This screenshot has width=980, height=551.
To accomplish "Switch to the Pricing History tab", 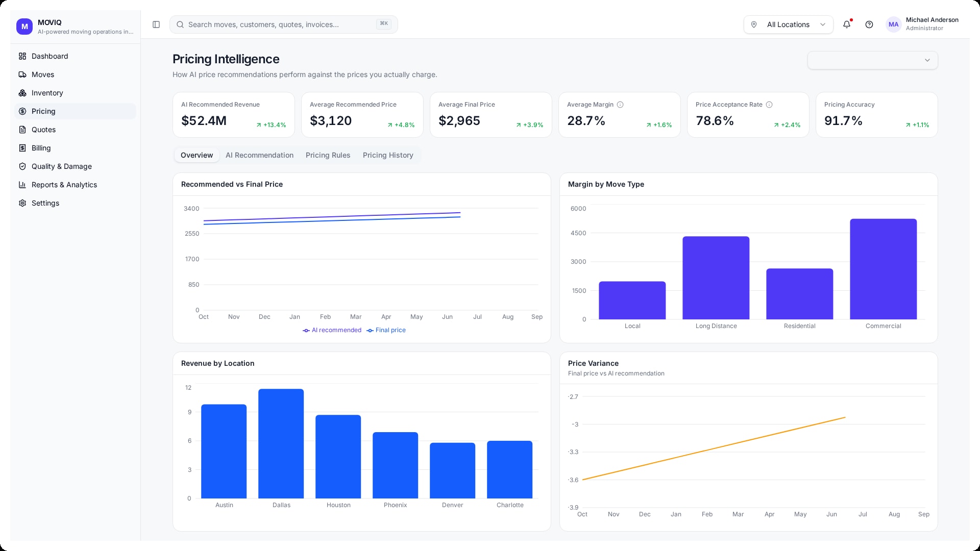I will 388,155.
